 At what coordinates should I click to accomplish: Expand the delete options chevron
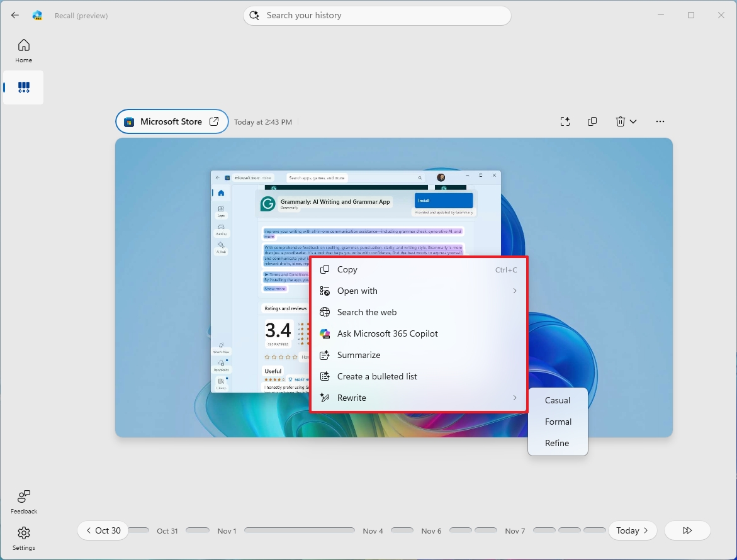[634, 121]
